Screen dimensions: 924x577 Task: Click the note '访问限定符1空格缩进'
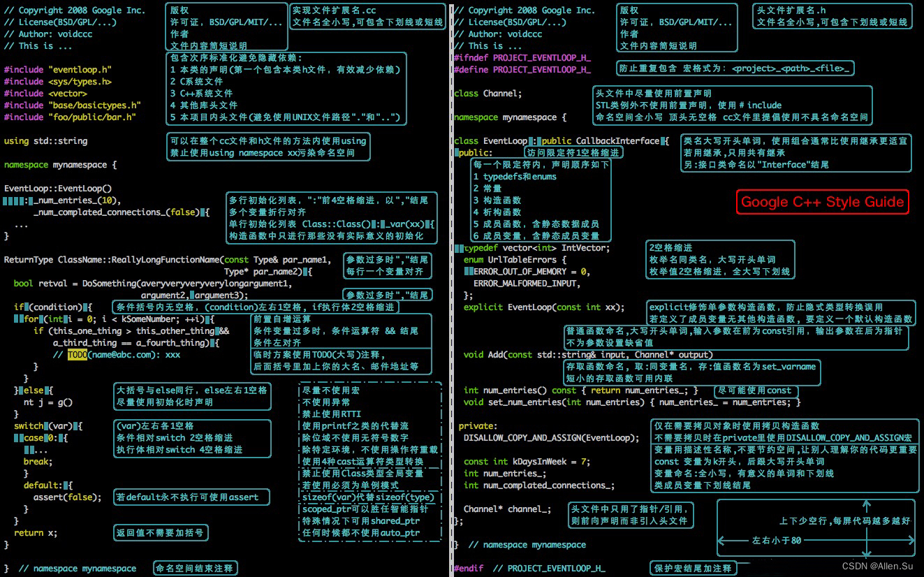tap(573, 153)
